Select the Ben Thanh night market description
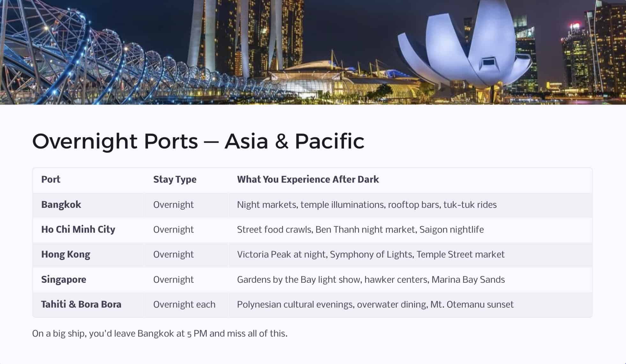 click(x=360, y=229)
